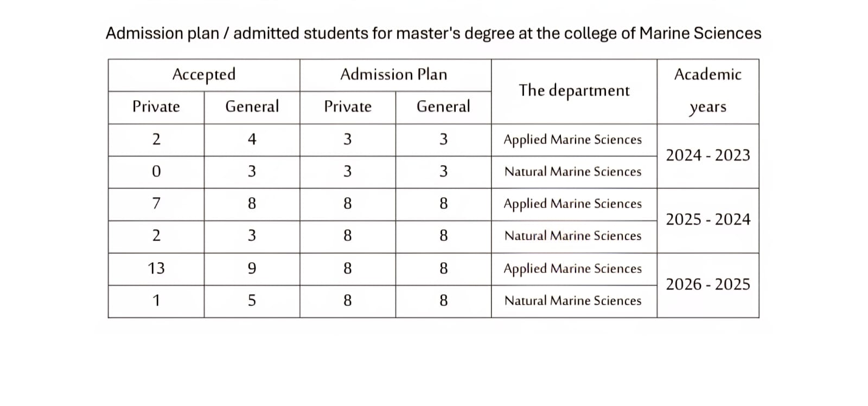
Task: Click the cell with value 9
Action: [x=252, y=268]
